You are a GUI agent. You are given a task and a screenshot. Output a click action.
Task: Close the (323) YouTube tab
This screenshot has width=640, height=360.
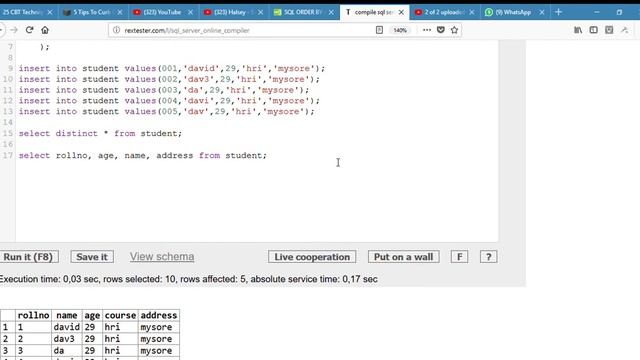[x=190, y=12]
